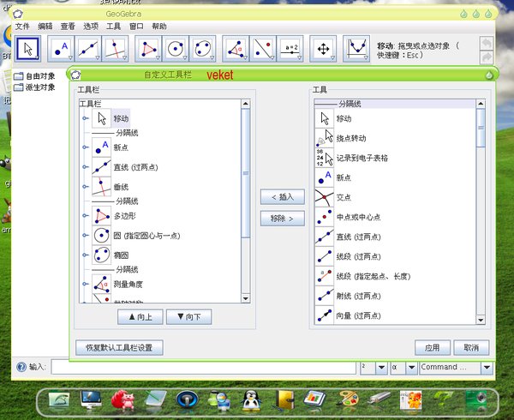Open the superscript ² dropdown
The image size is (514, 420).
pyautogui.click(x=381, y=367)
